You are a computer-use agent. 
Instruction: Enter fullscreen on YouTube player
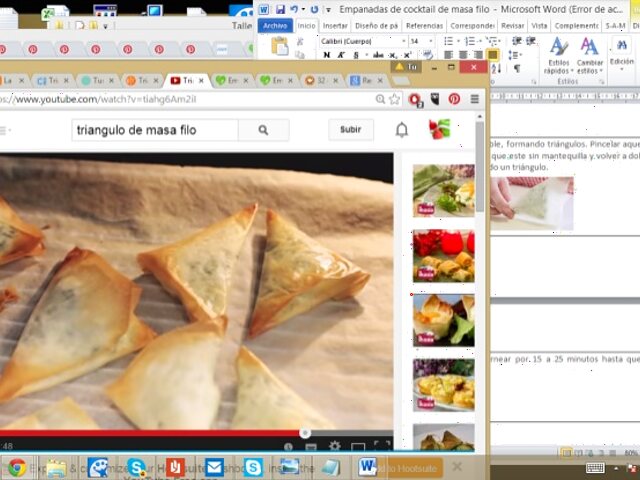(x=382, y=446)
